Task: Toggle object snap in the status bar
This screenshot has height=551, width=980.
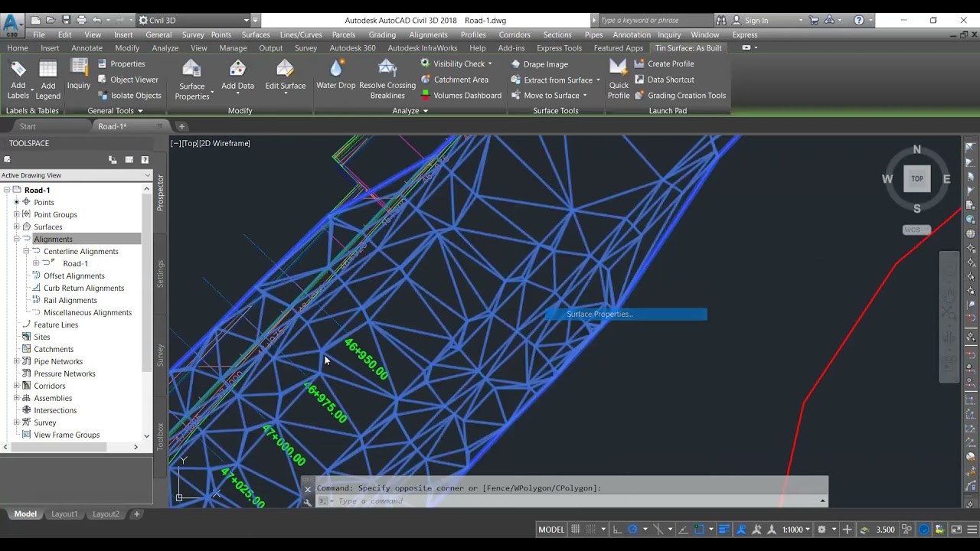Action: [x=699, y=530]
